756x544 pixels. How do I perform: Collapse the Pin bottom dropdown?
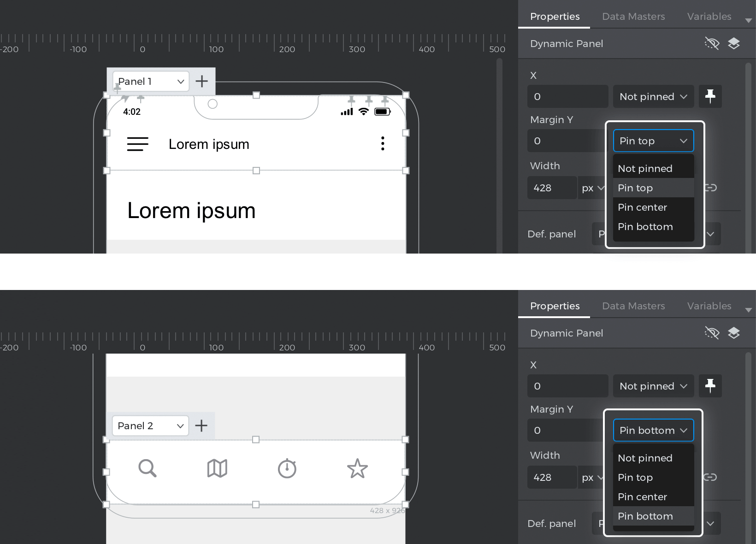click(x=654, y=430)
